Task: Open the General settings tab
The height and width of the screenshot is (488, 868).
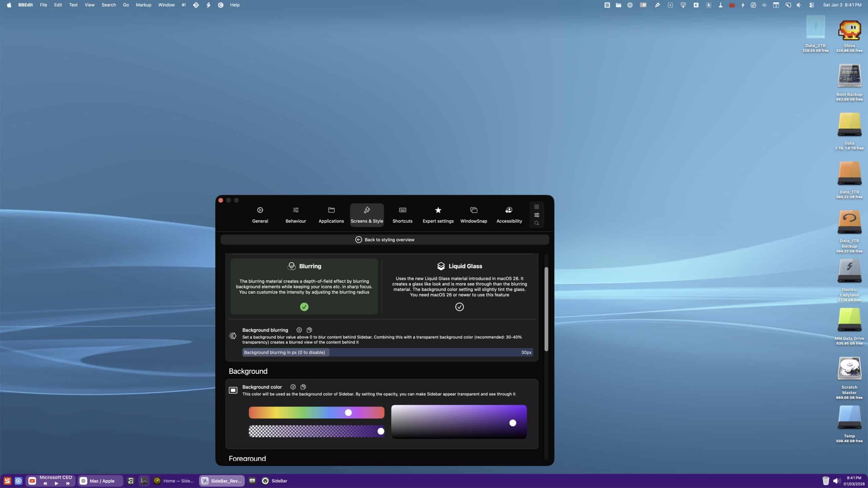Action: (260, 215)
